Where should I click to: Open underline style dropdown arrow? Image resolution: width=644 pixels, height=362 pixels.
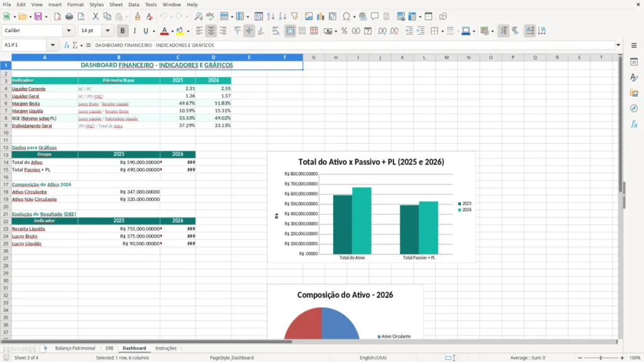point(153,31)
